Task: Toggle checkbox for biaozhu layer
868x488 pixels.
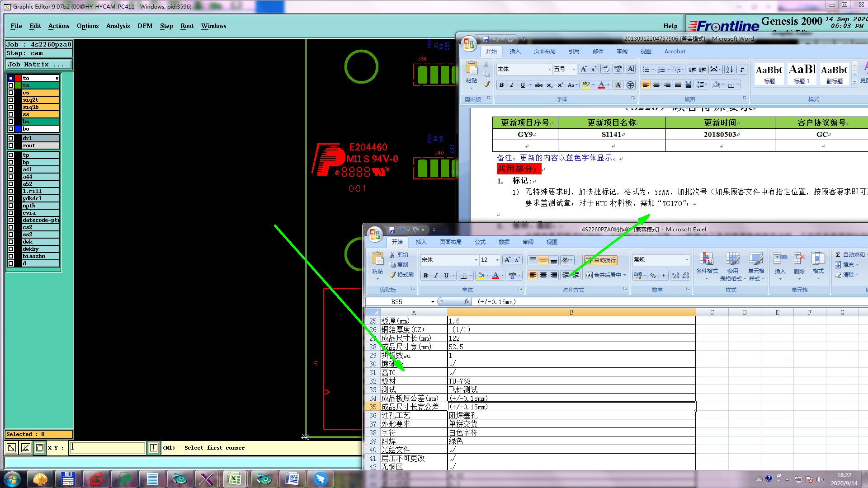Action: pos(11,256)
